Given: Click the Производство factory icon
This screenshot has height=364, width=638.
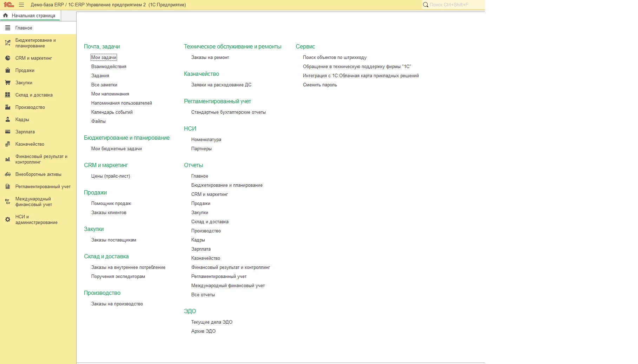Looking at the screenshot, I should pyautogui.click(x=8, y=107).
